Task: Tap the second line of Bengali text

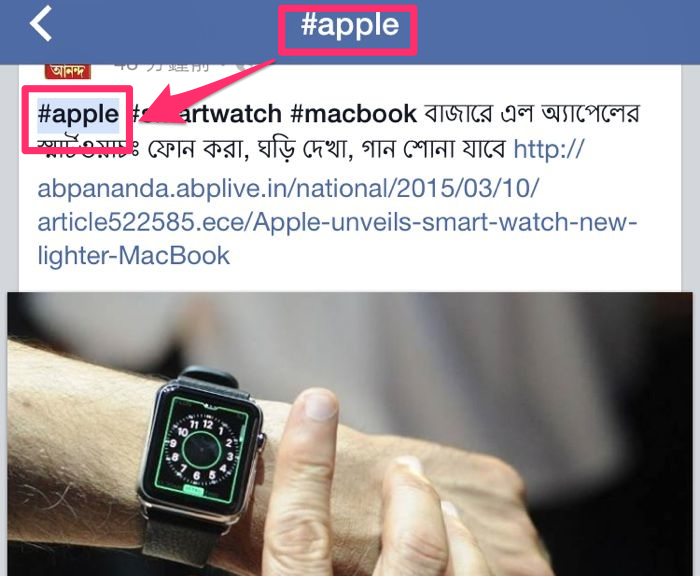Action: click(272, 149)
